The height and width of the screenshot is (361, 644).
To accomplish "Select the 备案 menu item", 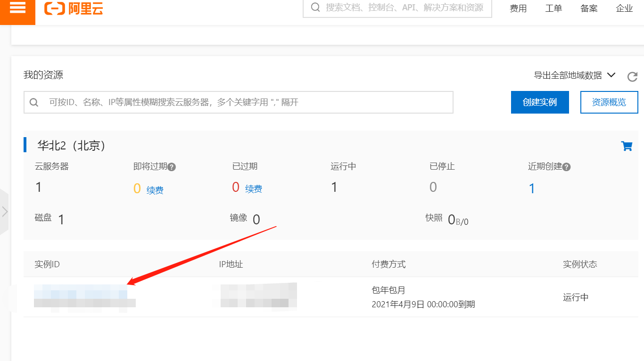I will (x=588, y=8).
